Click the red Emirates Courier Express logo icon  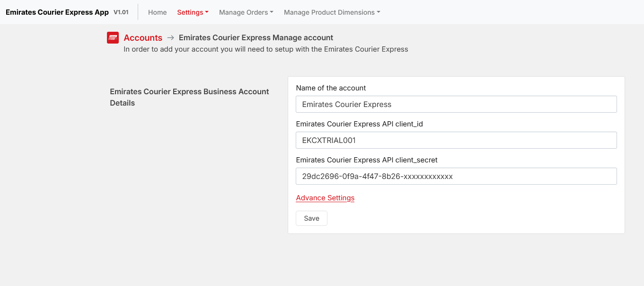[113, 38]
